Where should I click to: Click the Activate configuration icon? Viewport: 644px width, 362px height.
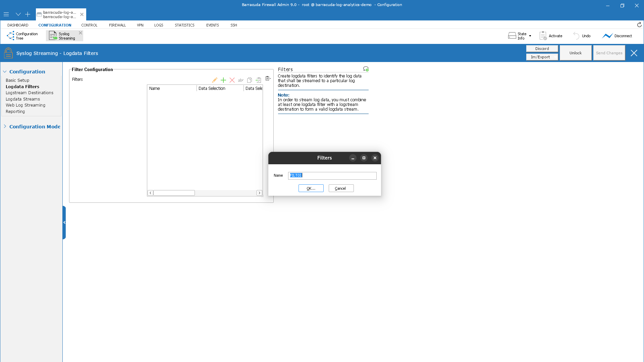[x=543, y=36]
